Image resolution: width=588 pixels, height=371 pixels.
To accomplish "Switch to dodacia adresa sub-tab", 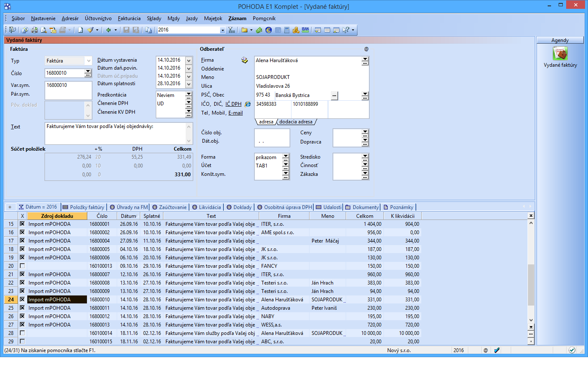I will pyautogui.click(x=296, y=122).
